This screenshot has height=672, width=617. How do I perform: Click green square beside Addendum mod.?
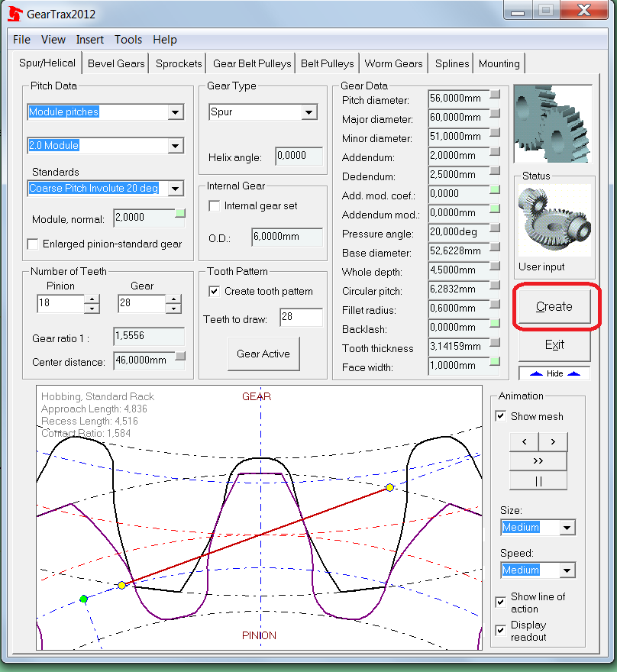pos(495,208)
